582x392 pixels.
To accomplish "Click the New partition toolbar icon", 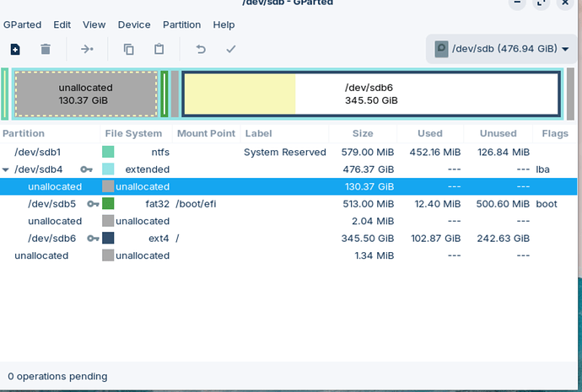I will coord(15,50).
